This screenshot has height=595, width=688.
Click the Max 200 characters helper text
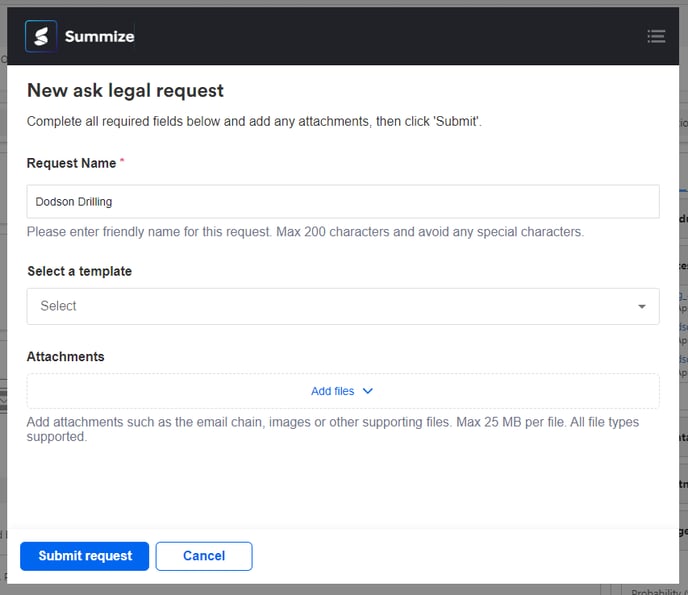[305, 232]
